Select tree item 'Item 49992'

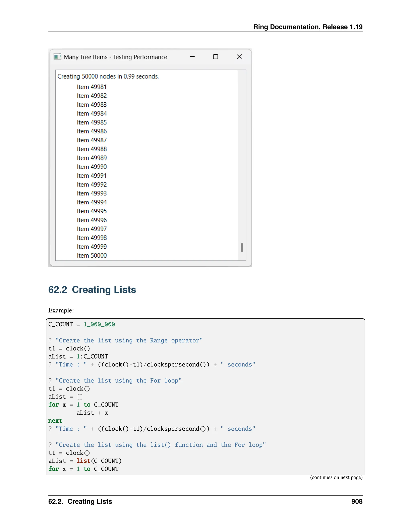(x=92, y=185)
